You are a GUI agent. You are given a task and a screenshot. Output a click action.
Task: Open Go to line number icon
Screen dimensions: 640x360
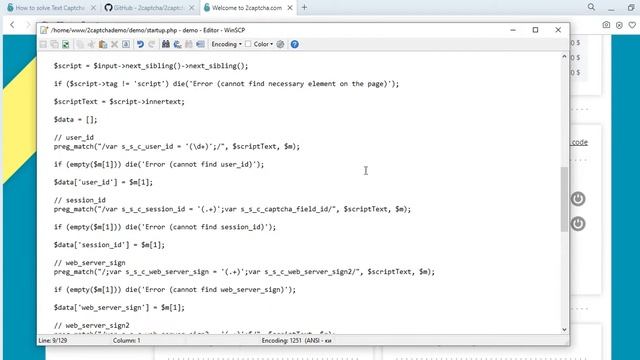click(x=200, y=44)
